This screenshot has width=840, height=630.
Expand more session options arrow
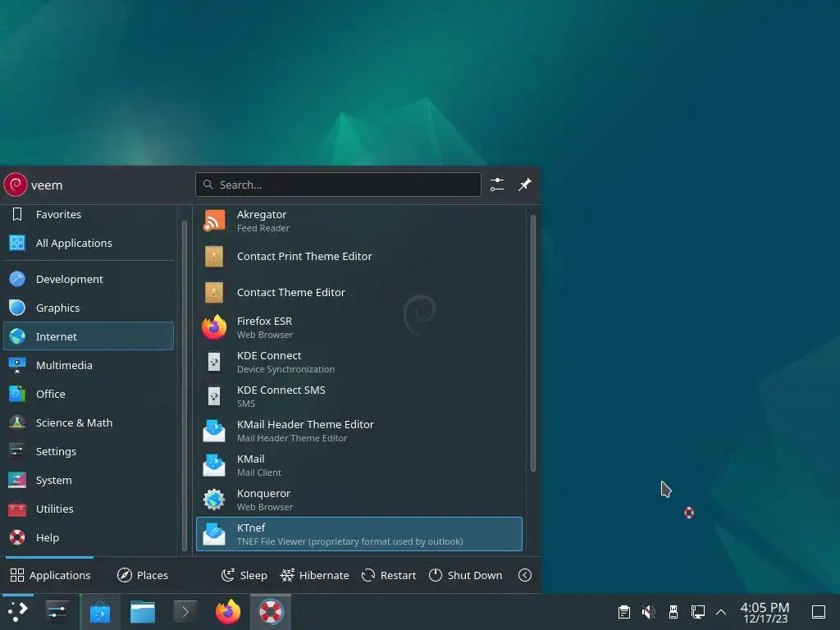point(525,575)
